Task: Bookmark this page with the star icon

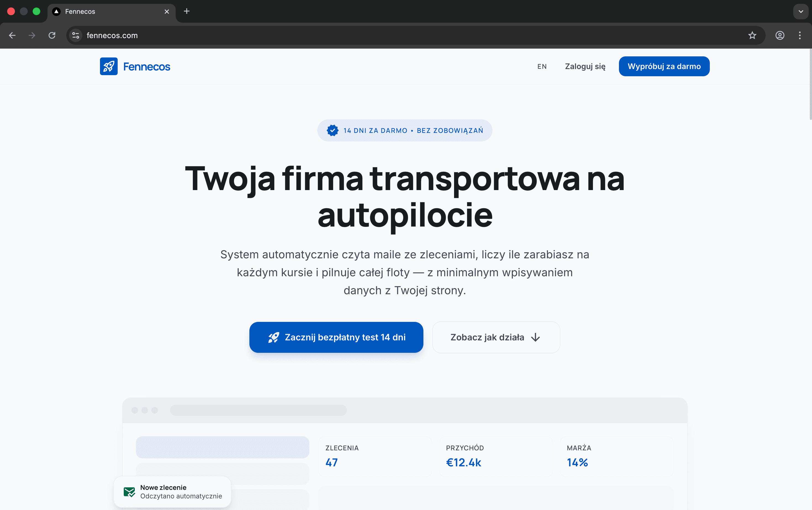Action: pos(752,35)
